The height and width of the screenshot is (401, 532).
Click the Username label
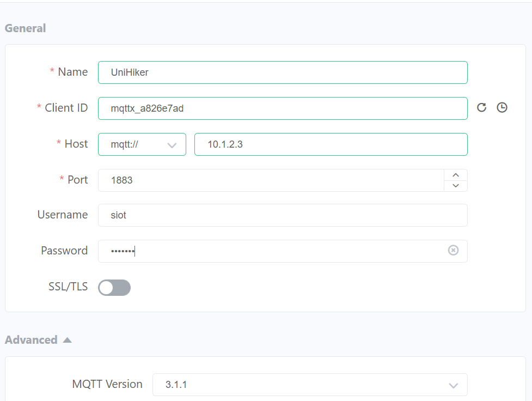63,215
